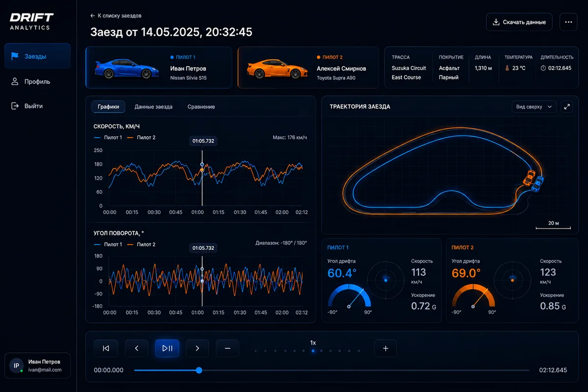The image size is (588, 392).
Task: Toggle Пилот 2 legend in the steering angle chart
Action: (141, 245)
